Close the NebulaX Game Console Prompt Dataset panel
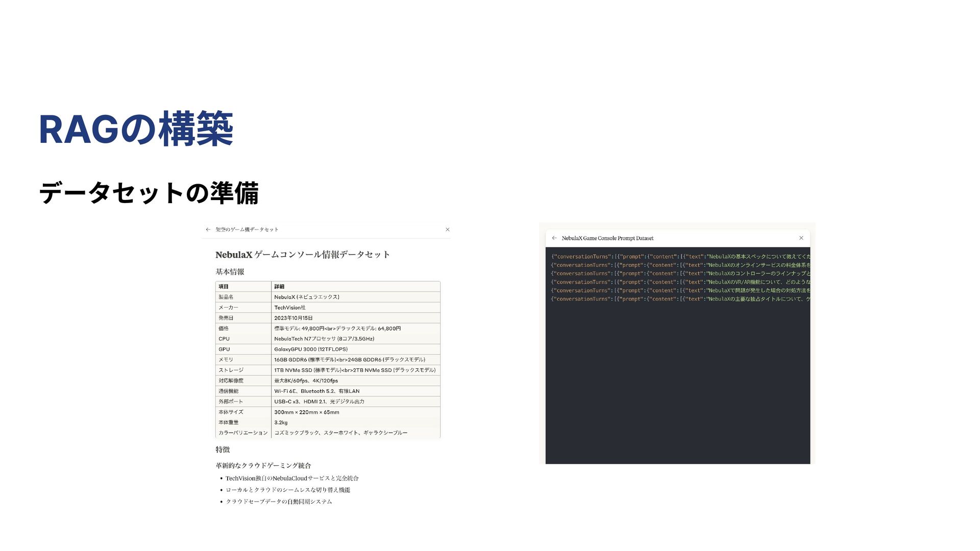 pyautogui.click(x=801, y=238)
